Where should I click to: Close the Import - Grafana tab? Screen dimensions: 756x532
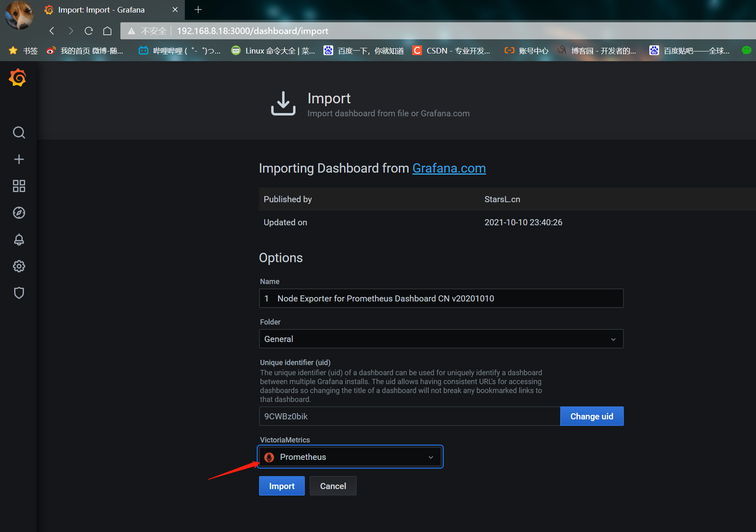pyautogui.click(x=175, y=10)
